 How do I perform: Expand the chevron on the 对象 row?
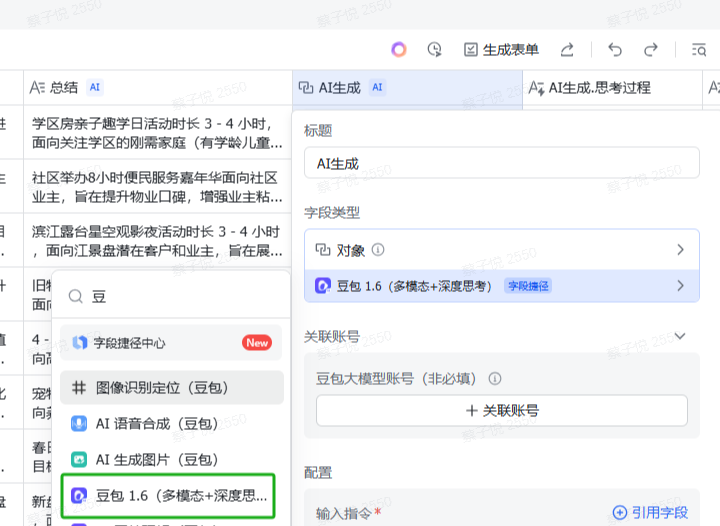point(681,250)
